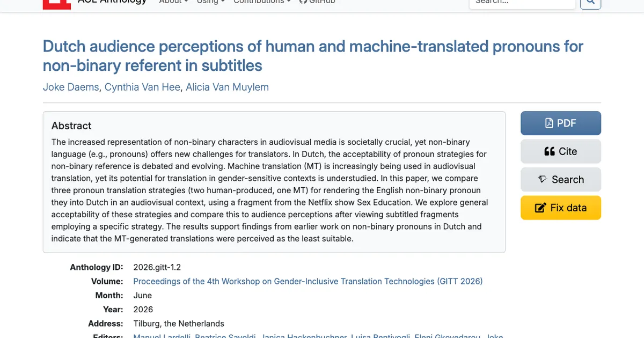The image size is (644, 338).
Task: Open author page for Joke Daems
Action: [x=71, y=87]
